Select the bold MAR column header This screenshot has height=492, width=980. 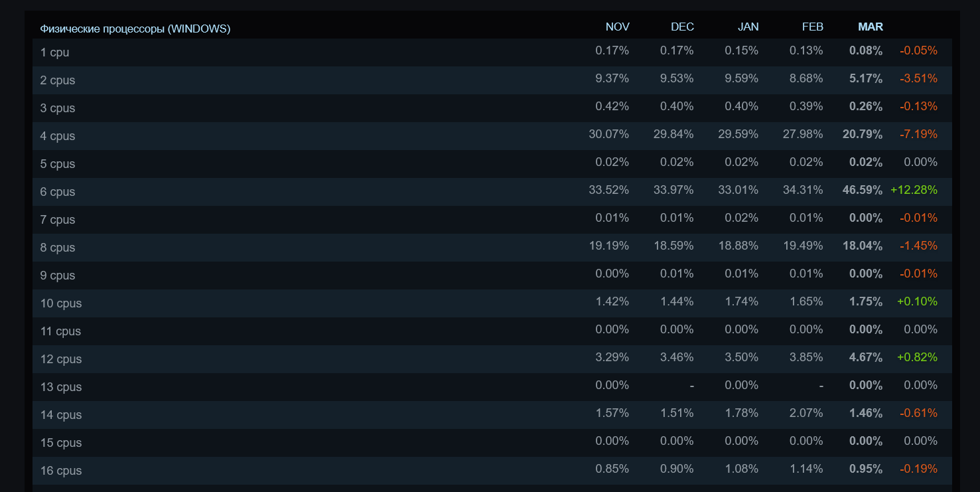pos(870,27)
